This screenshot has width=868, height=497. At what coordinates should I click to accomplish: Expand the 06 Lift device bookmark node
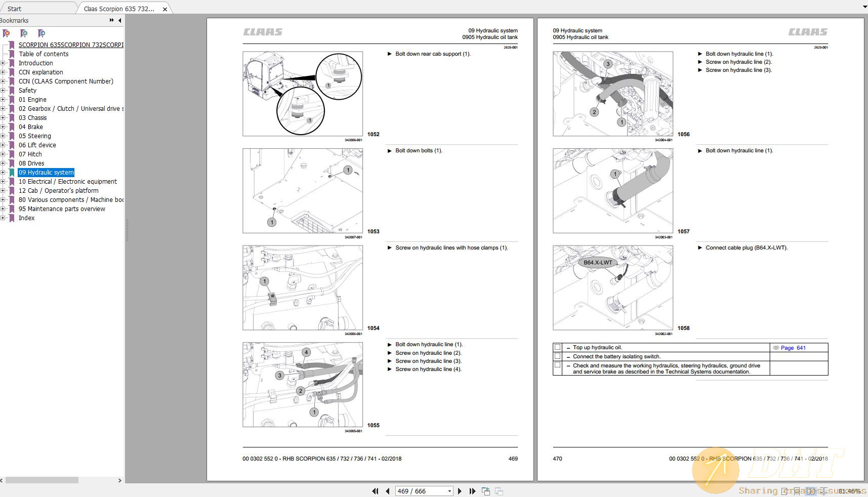point(3,145)
